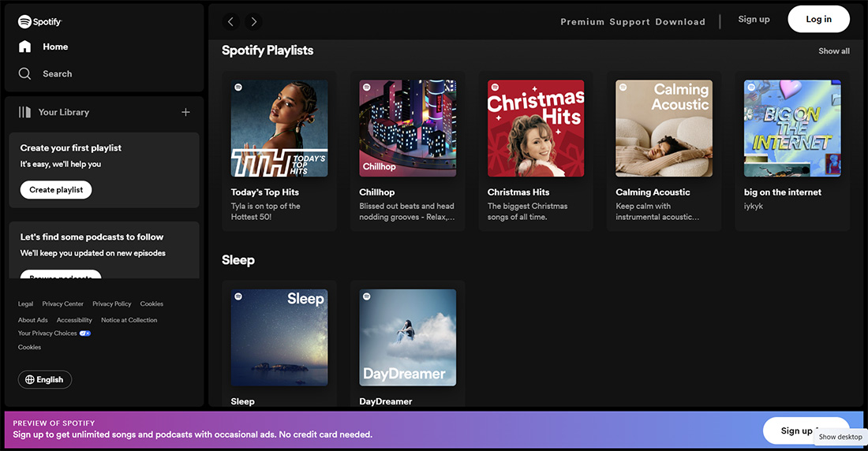Open Your Privacy Choices link
Viewport: 868px width, 451px height.
(x=47, y=334)
